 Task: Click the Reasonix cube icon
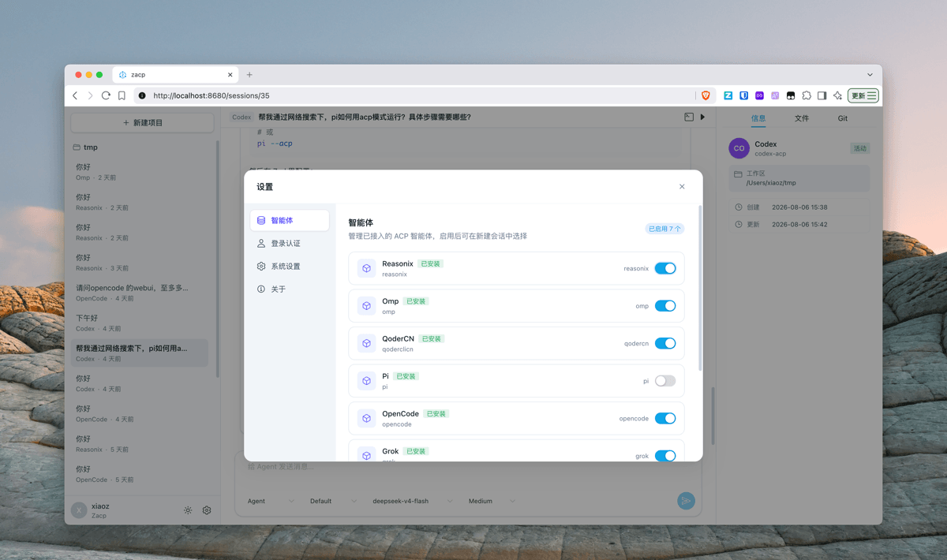[x=366, y=268]
